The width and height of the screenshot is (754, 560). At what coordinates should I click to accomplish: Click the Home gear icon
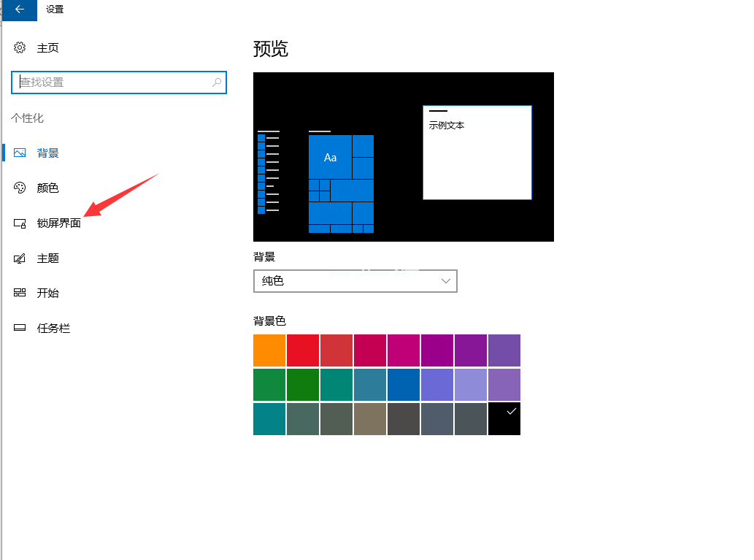20,47
